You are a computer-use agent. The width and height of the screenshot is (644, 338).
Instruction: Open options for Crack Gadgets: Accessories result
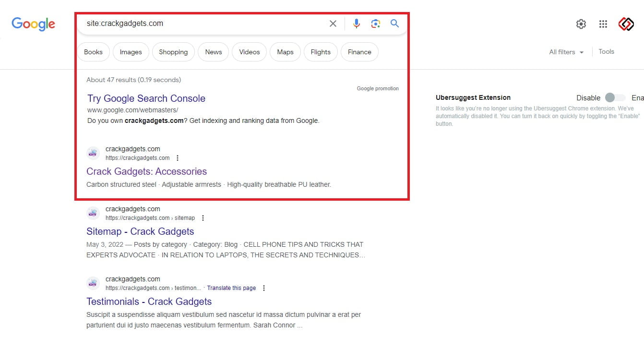pos(178,158)
